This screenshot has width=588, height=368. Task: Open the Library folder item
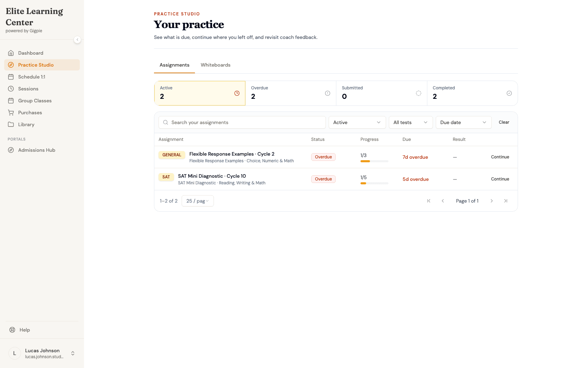tap(42, 124)
